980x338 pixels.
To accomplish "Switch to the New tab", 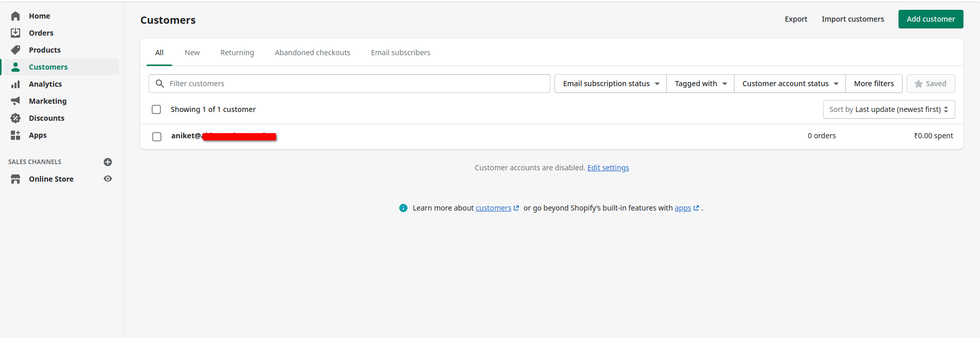I will coord(192,53).
